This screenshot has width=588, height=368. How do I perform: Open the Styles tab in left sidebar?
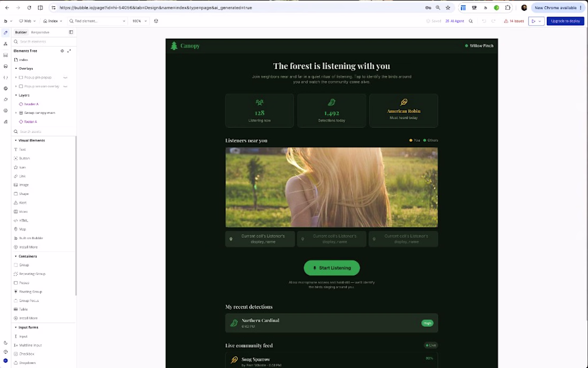click(x=5, y=89)
